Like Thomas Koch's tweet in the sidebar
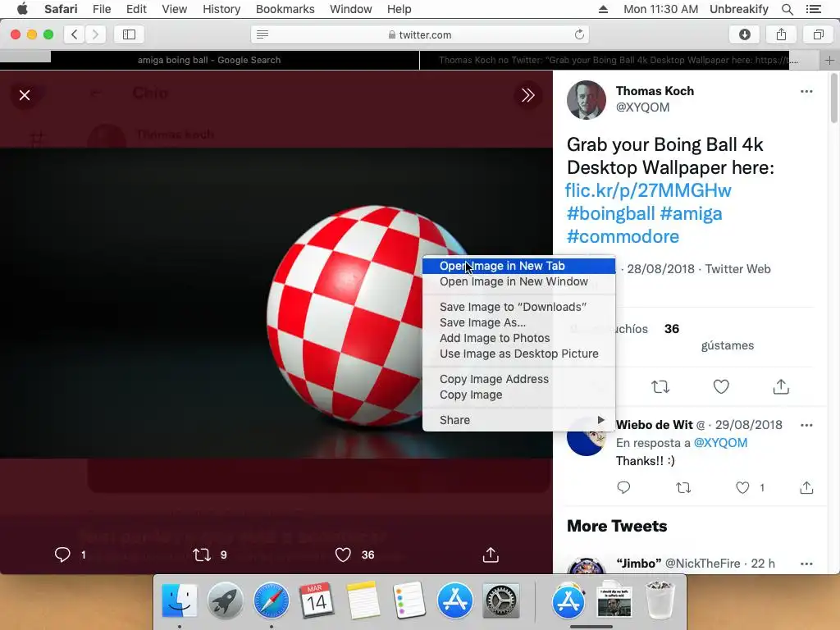 click(x=721, y=386)
